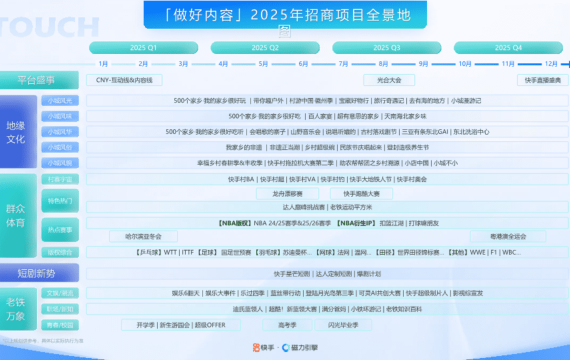Select the 青春/校园 sub-category label
The width and height of the screenshot is (570, 360).
[x=60, y=325]
